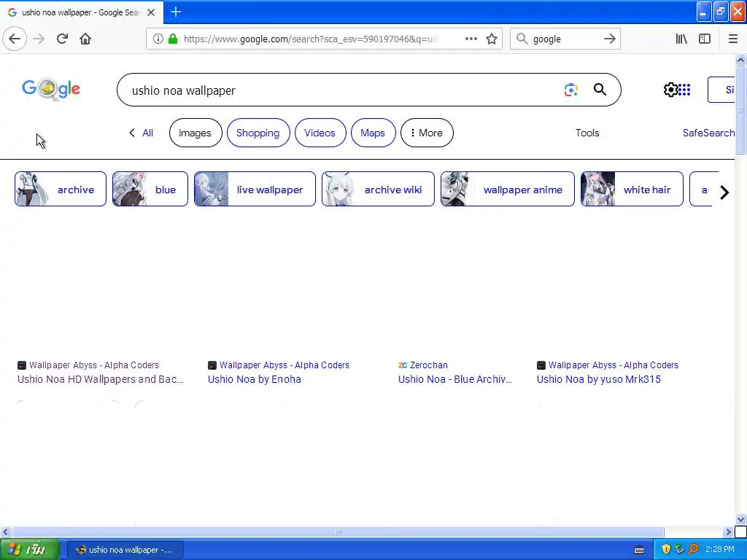Open a new browser tab

tap(176, 12)
